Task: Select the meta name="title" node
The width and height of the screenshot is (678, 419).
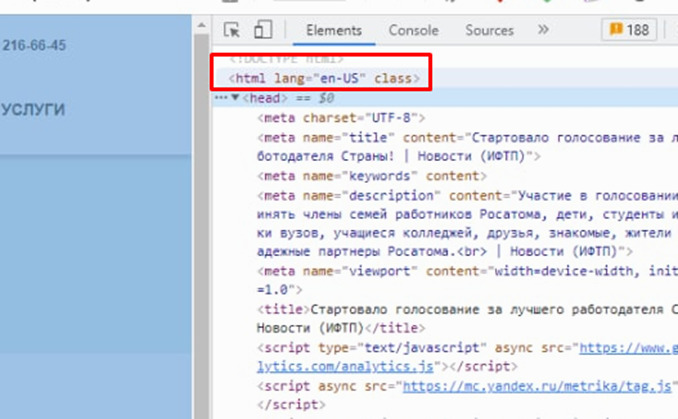Action: 467,147
